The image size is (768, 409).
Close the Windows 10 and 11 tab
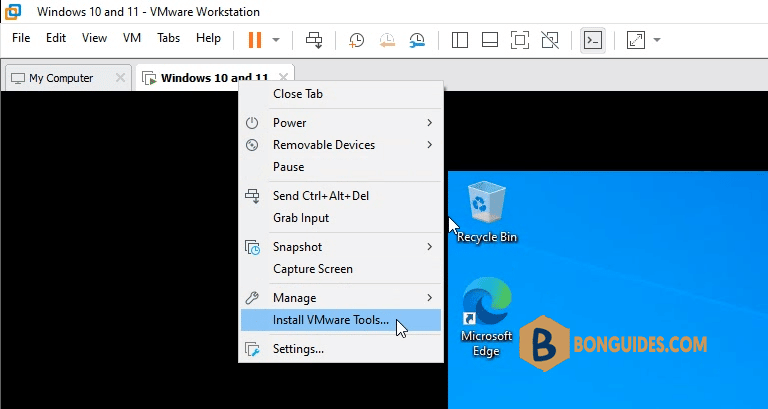[x=283, y=77]
